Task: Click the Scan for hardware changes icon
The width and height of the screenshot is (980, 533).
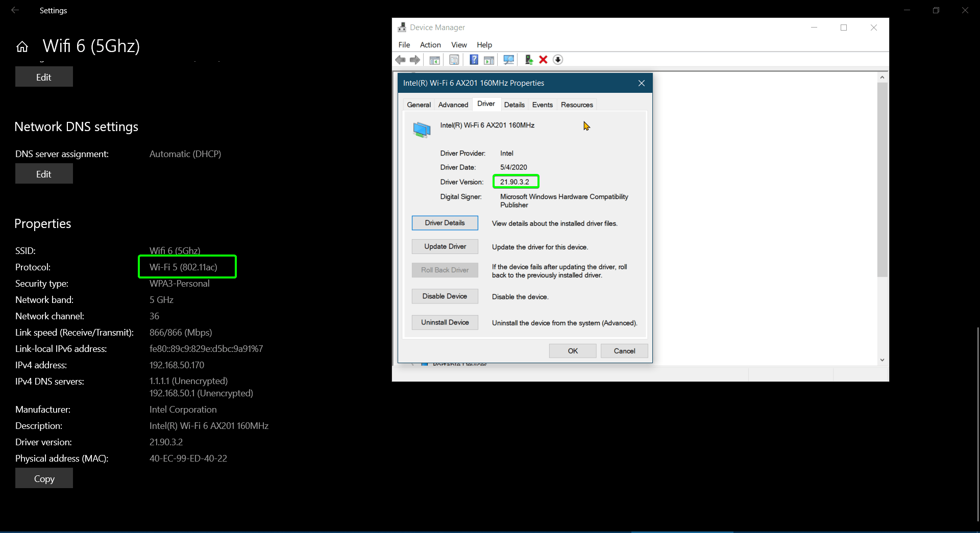Action: pos(509,60)
